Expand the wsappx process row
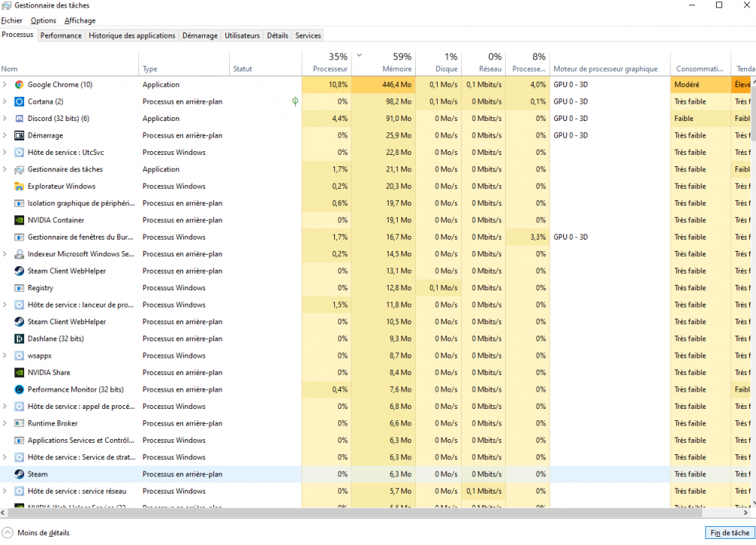 pyautogui.click(x=5, y=355)
